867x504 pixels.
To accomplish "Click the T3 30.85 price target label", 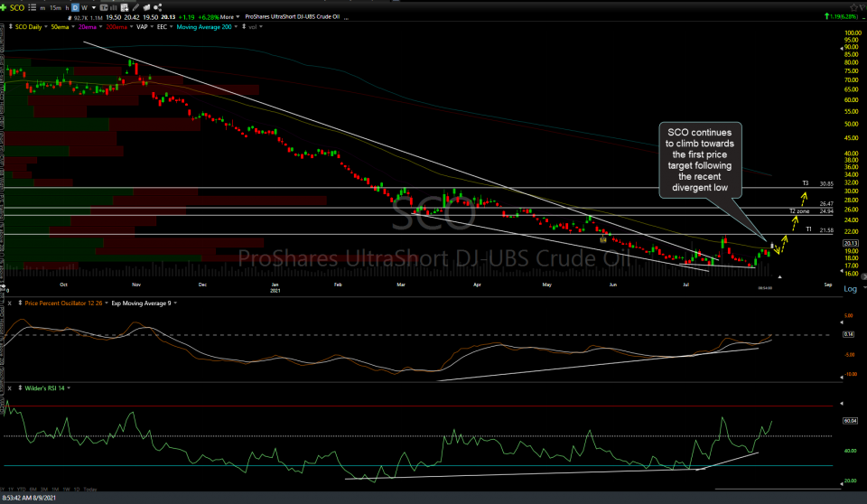I will coord(818,183).
